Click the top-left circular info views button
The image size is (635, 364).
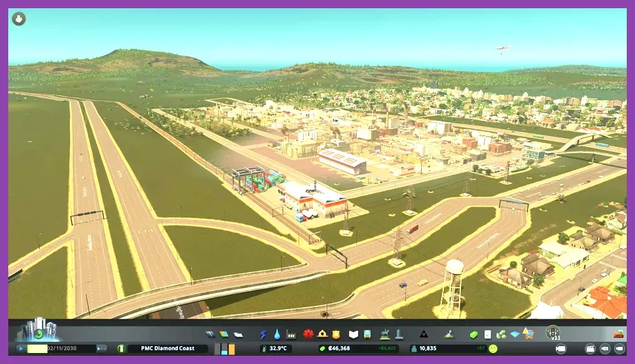pyautogui.click(x=19, y=19)
